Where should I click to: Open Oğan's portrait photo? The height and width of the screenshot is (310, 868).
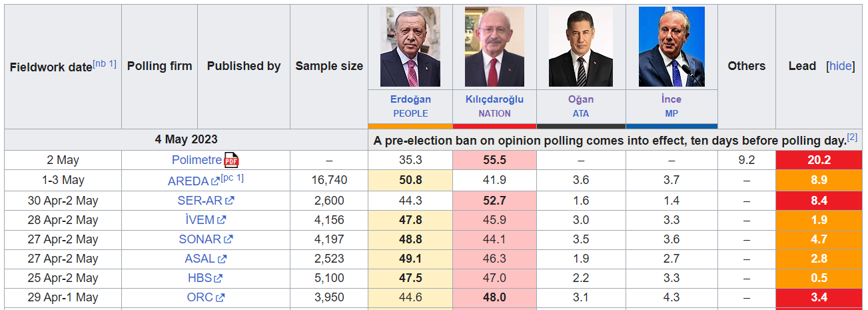point(580,47)
